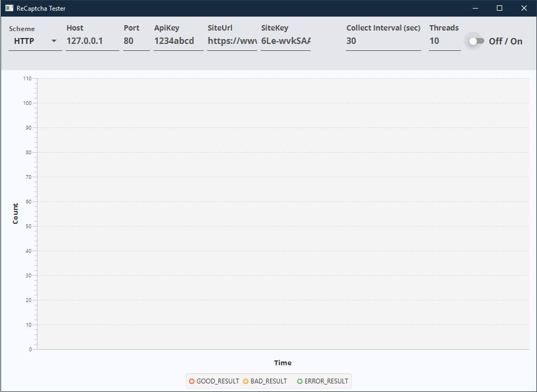Select the ApiKey text field

pyautogui.click(x=178, y=41)
